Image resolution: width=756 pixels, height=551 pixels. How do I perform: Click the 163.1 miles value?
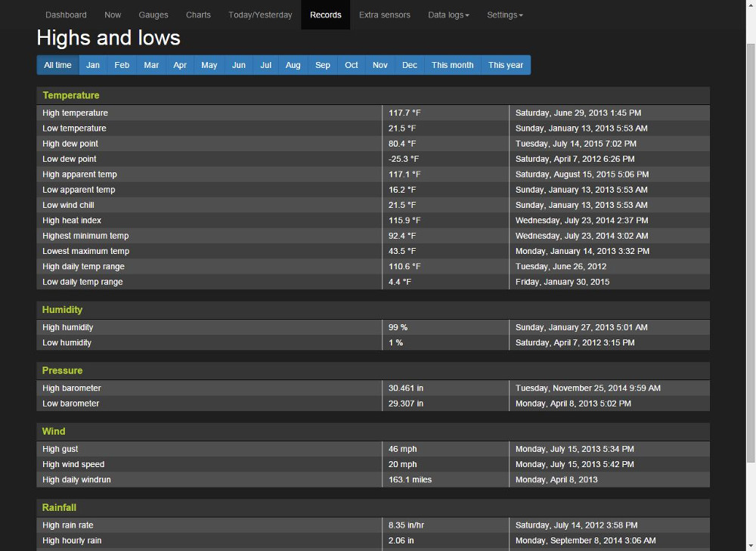point(411,480)
